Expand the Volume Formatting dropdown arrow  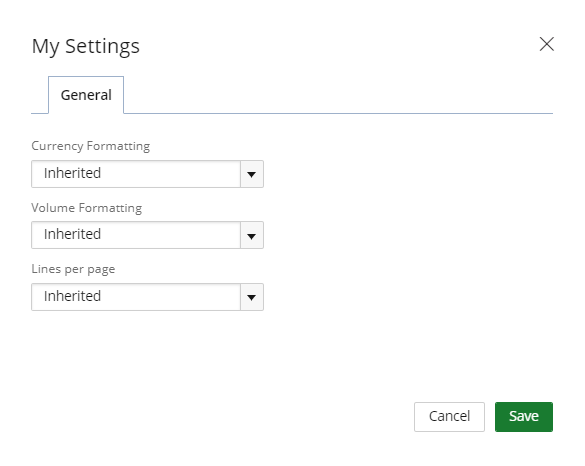tap(252, 235)
